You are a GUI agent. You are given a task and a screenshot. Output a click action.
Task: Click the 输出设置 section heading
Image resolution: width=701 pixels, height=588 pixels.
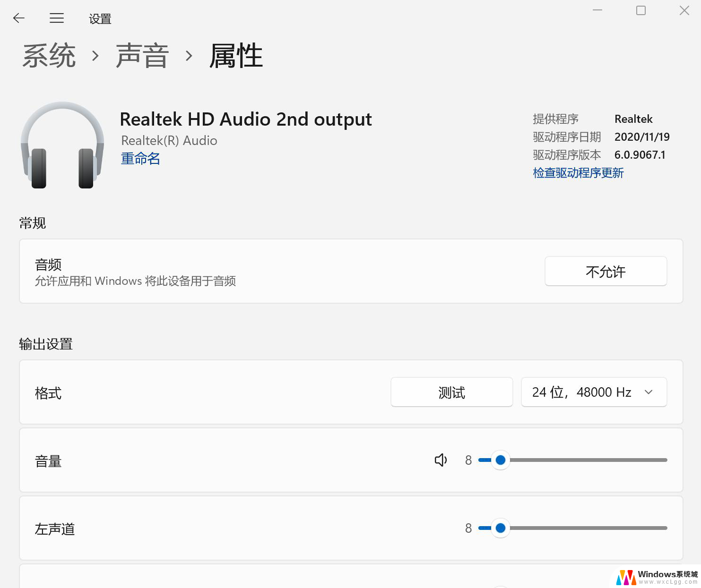tap(46, 344)
